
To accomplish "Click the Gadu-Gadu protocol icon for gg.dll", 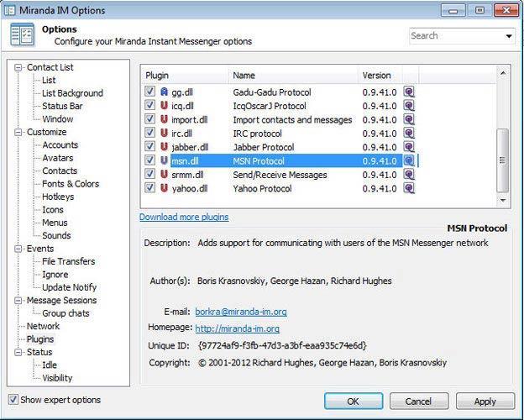I will (x=164, y=92).
